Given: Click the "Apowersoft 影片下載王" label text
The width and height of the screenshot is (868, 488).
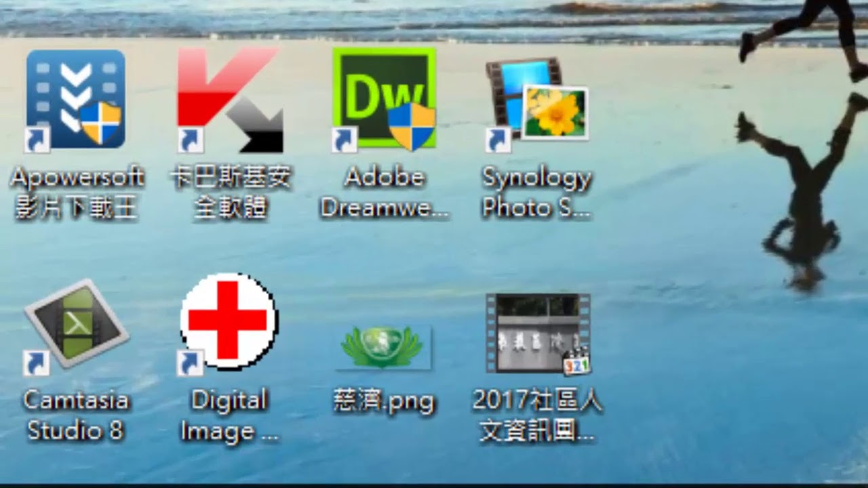Looking at the screenshot, I should 77,192.
